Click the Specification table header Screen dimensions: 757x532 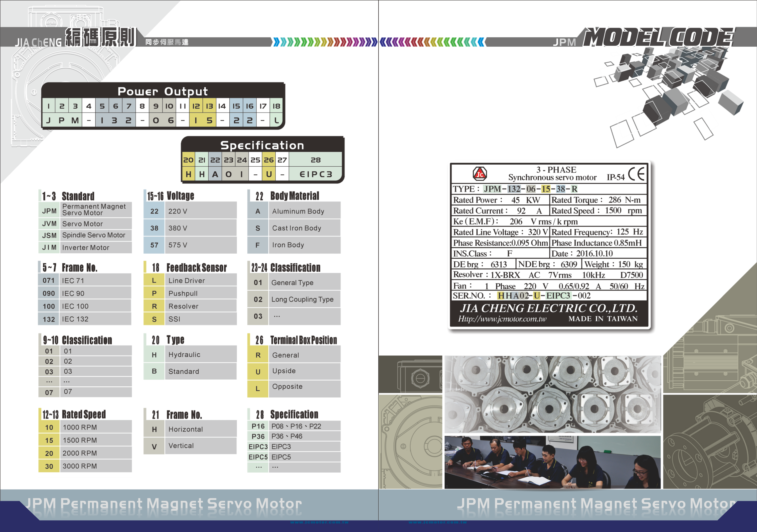tap(262, 145)
